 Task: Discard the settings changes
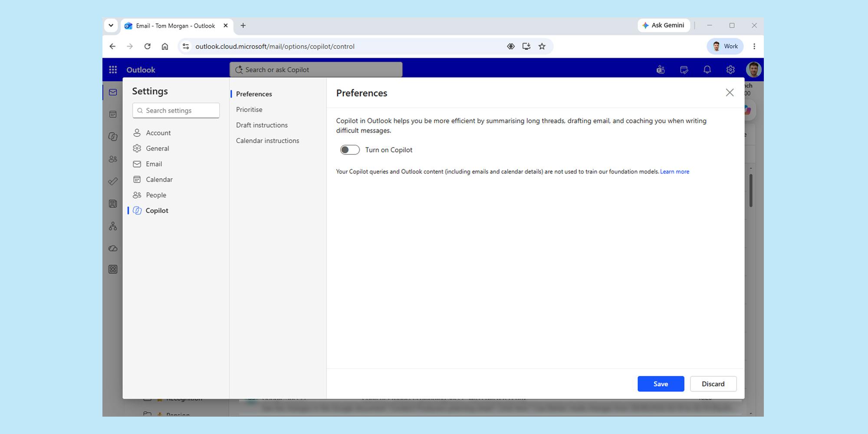[713, 384]
